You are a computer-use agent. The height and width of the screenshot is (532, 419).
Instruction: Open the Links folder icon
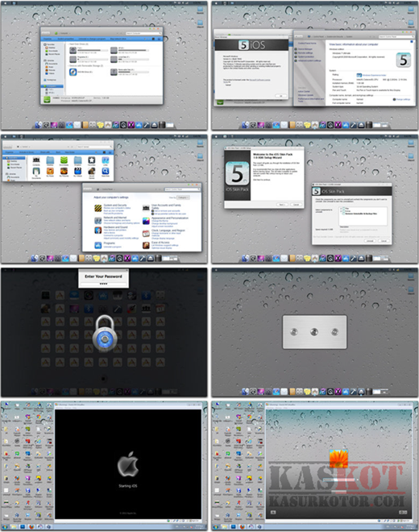pyautogui.click(x=106, y=160)
